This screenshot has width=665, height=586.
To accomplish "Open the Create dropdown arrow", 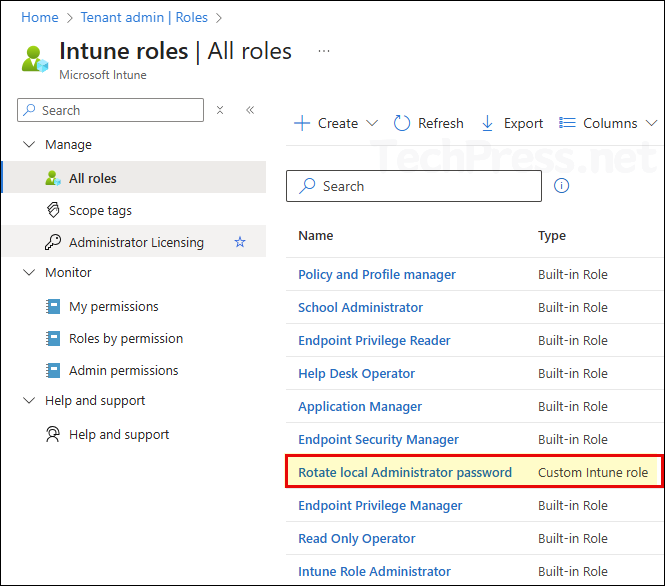I will pyautogui.click(x=372, y=123).
